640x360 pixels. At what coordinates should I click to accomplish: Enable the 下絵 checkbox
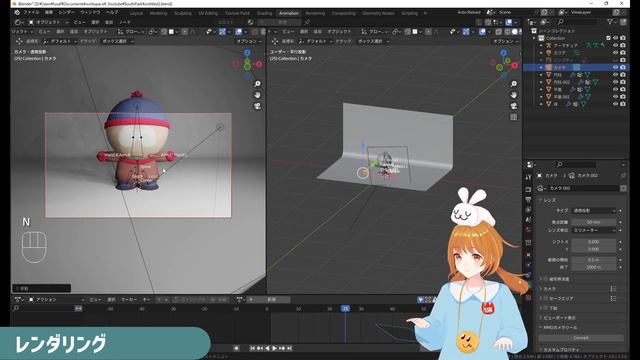[x=546, y=308]
